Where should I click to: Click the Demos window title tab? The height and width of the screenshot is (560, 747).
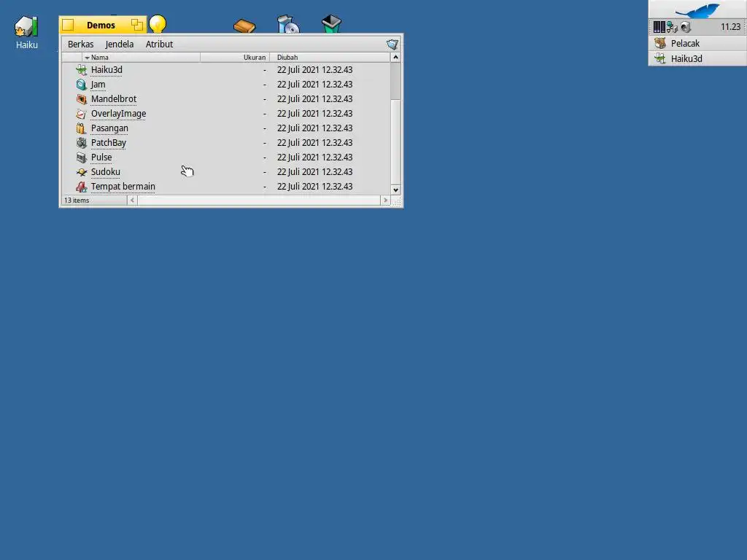101,26
